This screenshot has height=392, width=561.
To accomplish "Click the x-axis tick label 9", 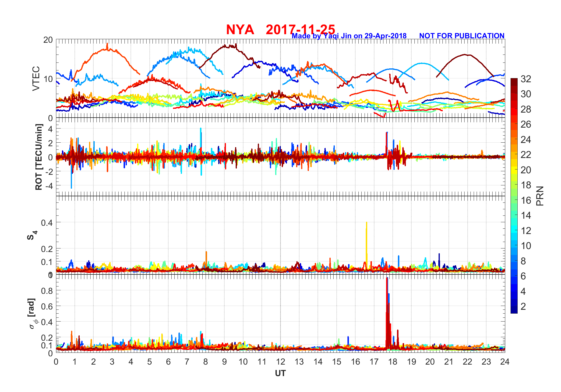I will 224,362.
